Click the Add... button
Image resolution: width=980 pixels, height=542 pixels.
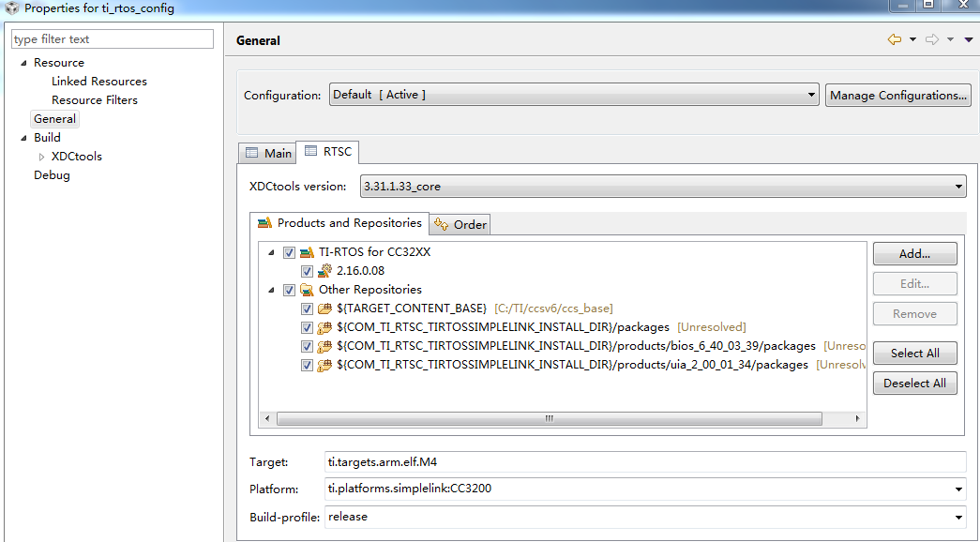915,254
